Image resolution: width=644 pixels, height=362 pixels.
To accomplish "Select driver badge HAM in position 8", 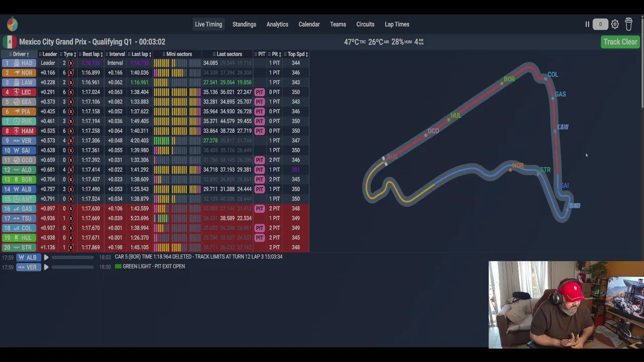I will point(18,131).
